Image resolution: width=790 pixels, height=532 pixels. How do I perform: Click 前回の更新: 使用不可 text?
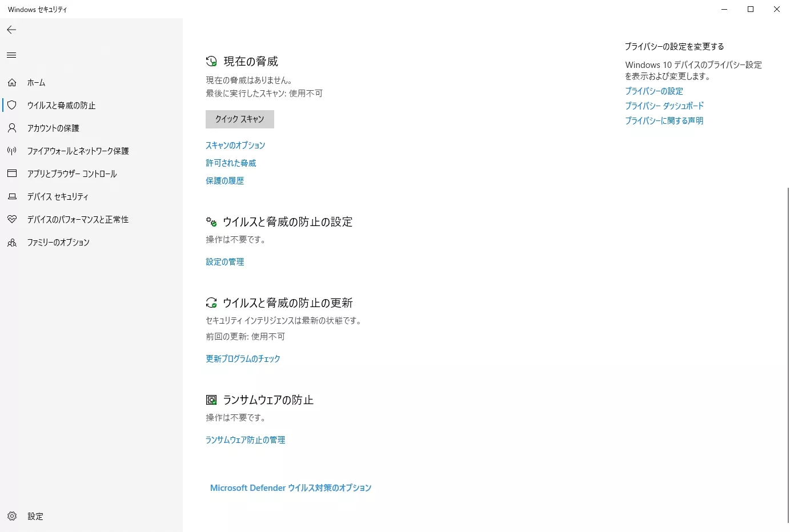point(245,337)
